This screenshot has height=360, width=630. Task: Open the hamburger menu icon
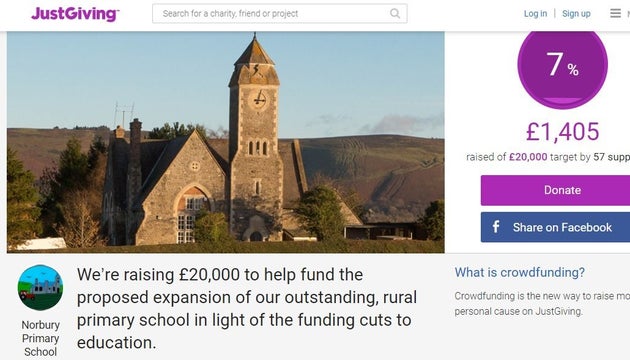click(615, 13)
